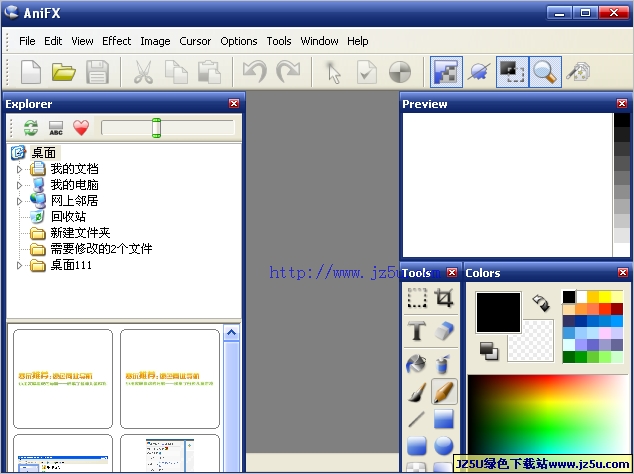Image resolution: width=634 pixels, height=474 pixels.
Task: Select the 新建文件夹 folder
Action: (x=80, y=233)
